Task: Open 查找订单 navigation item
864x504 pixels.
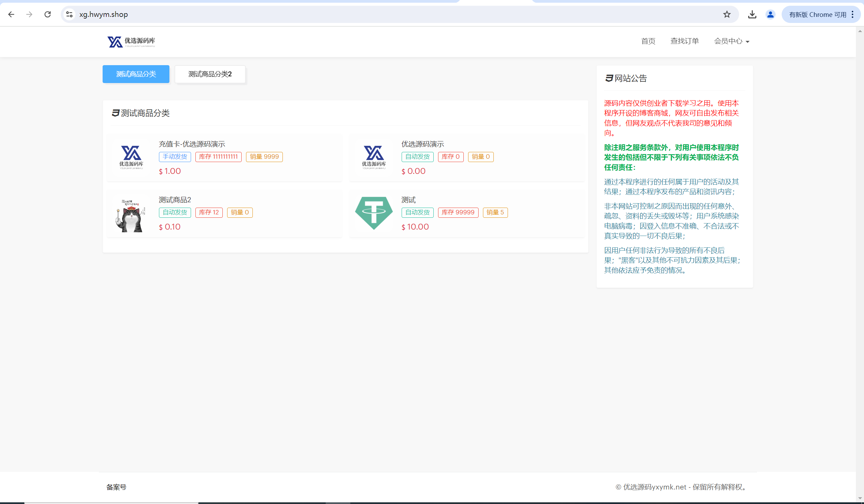Action: click(x=684, y=41)
